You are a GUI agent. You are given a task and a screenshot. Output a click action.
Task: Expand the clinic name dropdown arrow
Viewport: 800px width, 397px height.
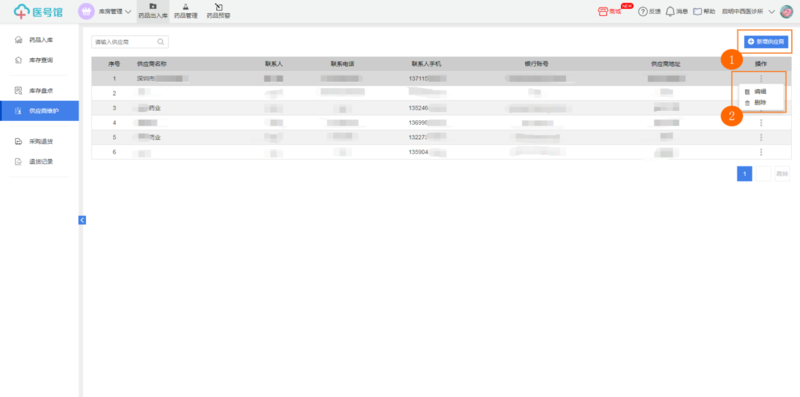point(771,12)
